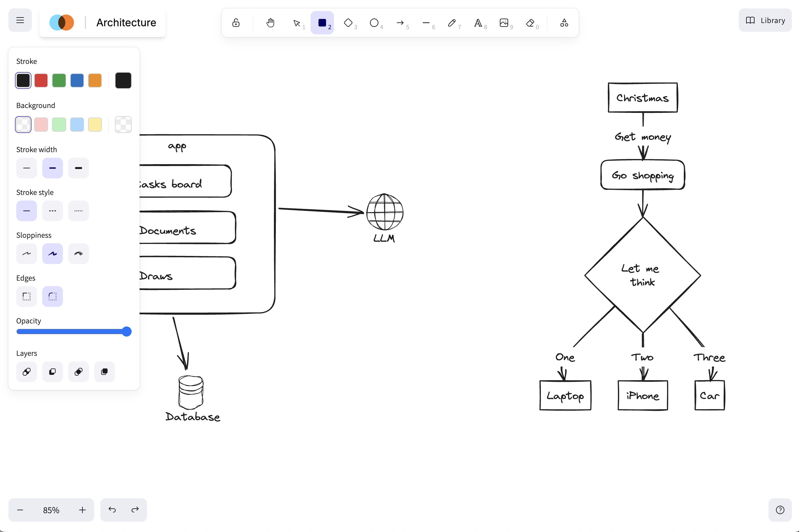Click the undo arrow button
The width and height of the screenshot is (799, 532).
click(x=112, y=510)
